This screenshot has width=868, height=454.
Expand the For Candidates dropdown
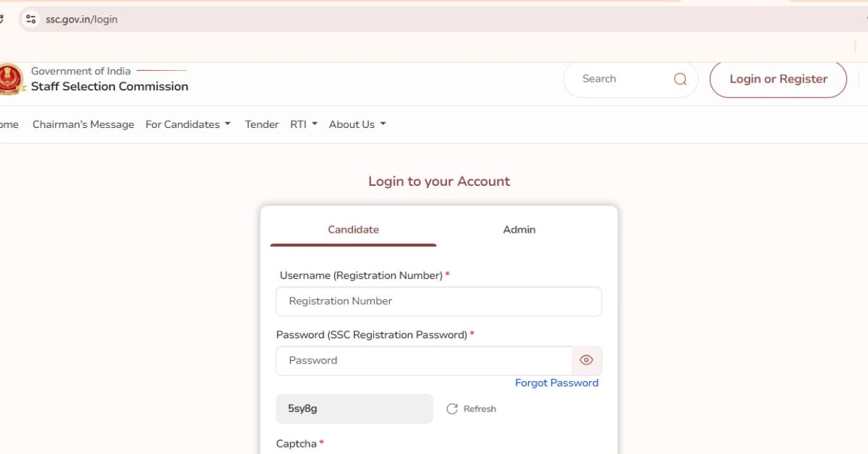tap(188, 124)
